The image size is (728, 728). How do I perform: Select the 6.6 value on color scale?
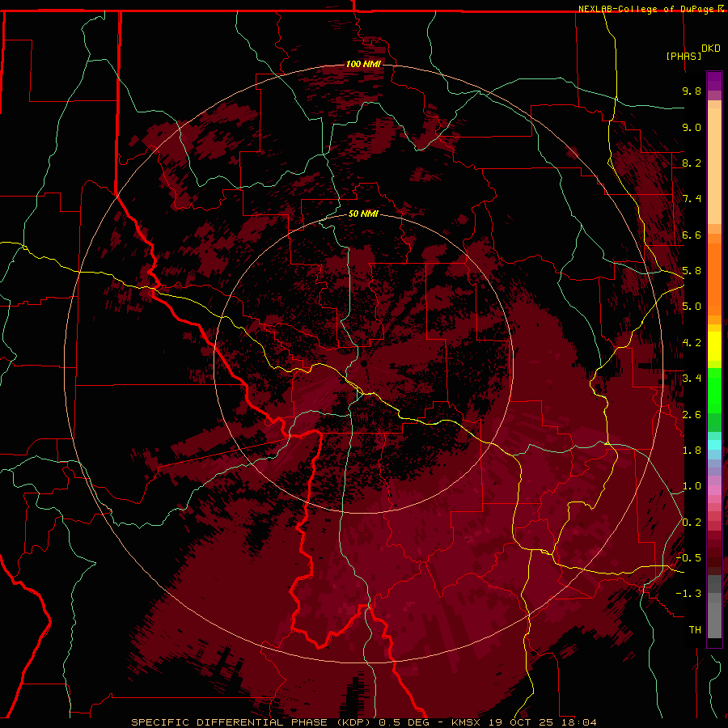pyautogui.click(x=692, y=235)
